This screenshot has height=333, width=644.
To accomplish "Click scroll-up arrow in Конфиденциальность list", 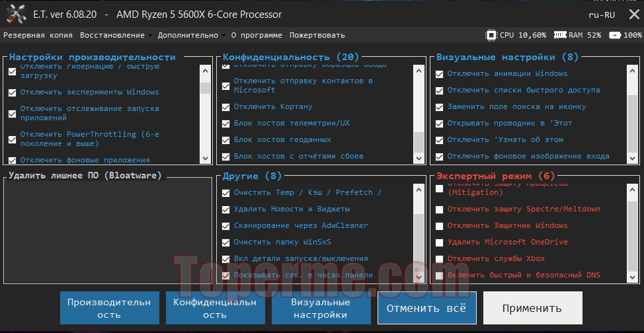I will click(419, 70).
